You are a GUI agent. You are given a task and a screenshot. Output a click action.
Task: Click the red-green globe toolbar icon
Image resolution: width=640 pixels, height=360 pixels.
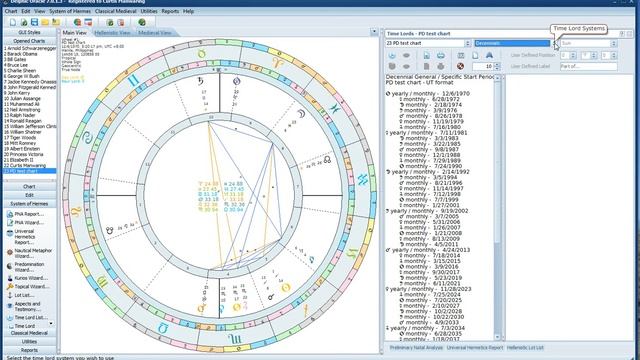tap(77, 22)
